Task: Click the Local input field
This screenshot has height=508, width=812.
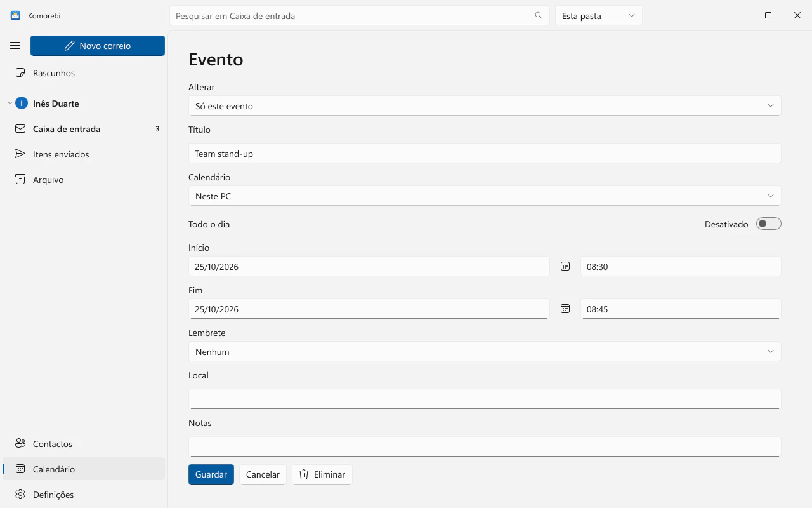Action: coord(485,399)
